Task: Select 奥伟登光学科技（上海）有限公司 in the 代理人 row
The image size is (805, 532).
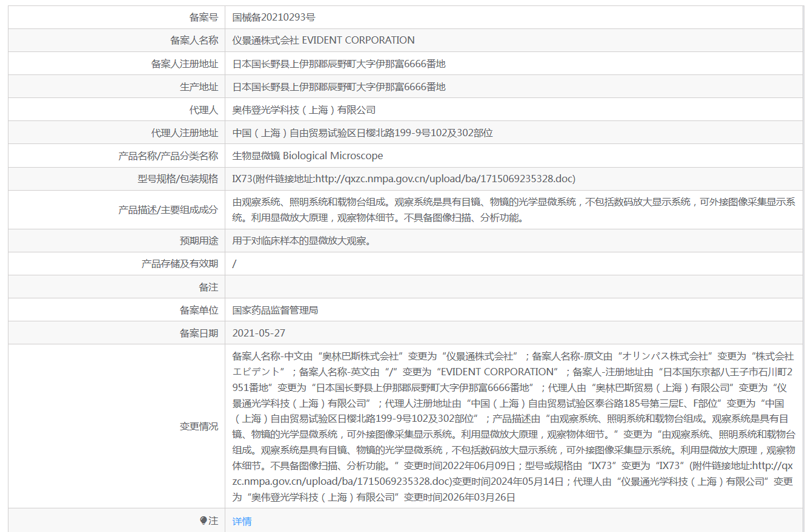Action: [304, 110]
